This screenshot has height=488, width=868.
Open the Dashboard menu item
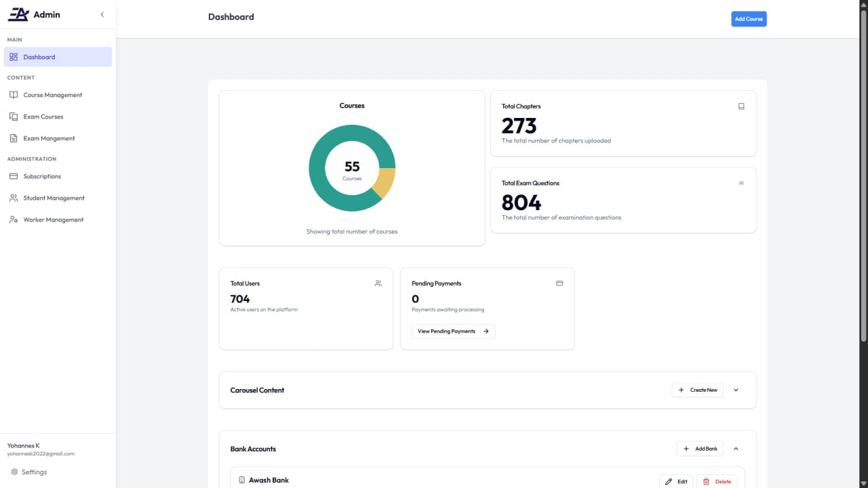[58, 57]
